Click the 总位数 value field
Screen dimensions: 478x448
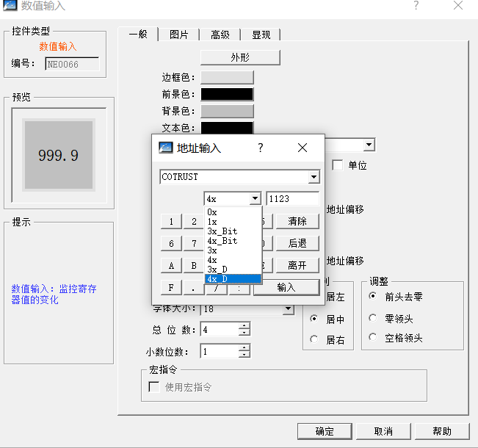[x=220, y=329]
